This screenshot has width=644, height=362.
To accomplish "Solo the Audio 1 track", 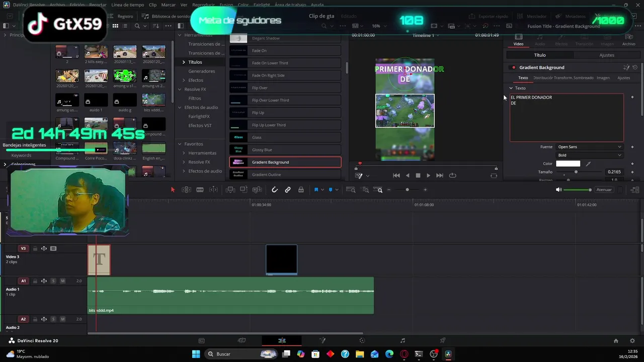I will tap(53, 281).
